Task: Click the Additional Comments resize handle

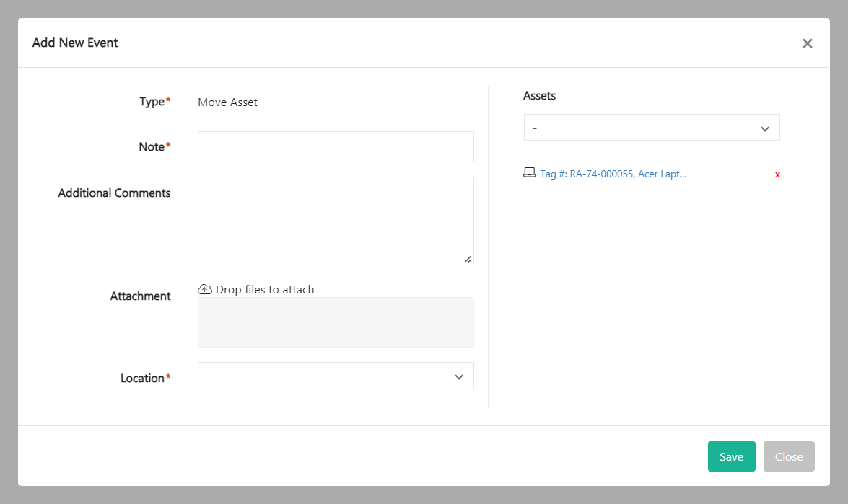Action: point(468,259)
